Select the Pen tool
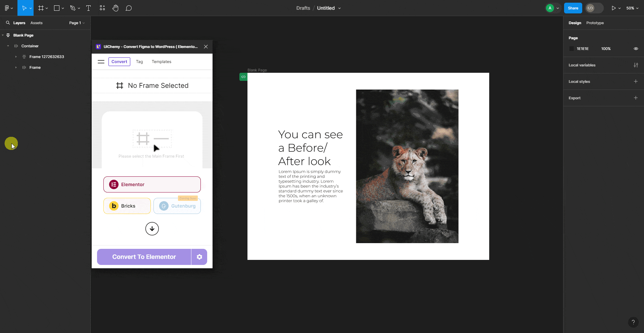Viewport: 644px width, 333px height. coord(73,8)
